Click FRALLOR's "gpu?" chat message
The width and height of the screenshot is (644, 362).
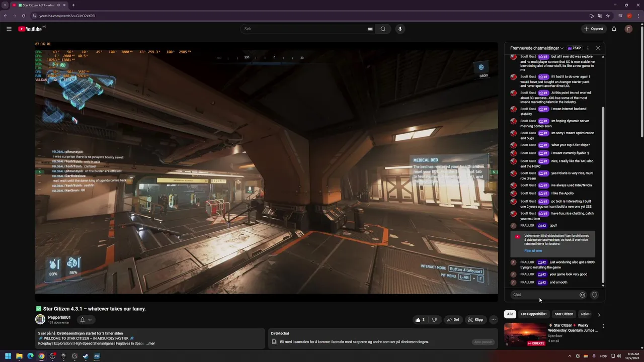point(553,226)
